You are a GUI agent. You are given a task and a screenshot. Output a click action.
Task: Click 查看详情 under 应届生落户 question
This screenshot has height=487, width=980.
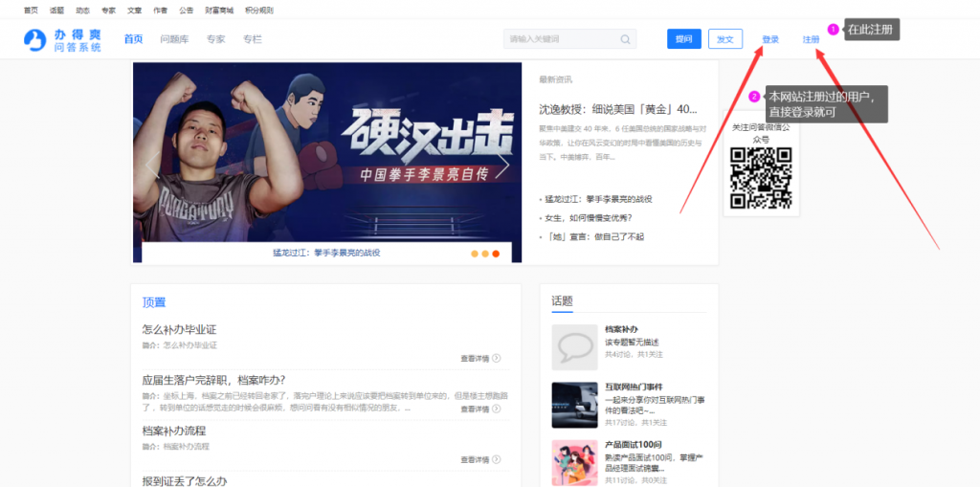click(475, 409)
